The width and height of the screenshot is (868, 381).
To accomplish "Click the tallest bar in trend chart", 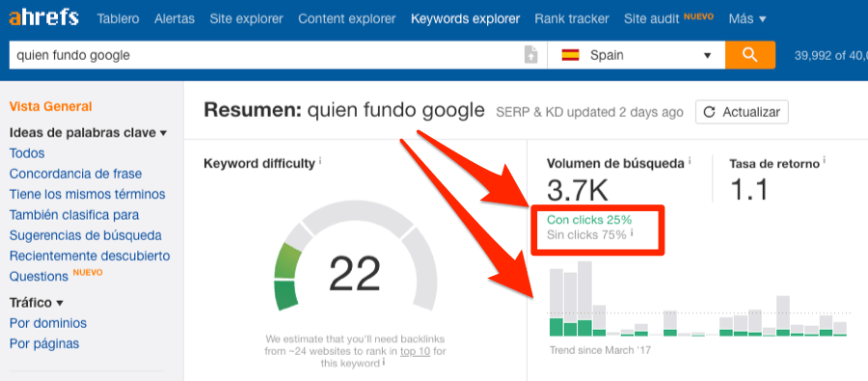I will coord(584,298).
